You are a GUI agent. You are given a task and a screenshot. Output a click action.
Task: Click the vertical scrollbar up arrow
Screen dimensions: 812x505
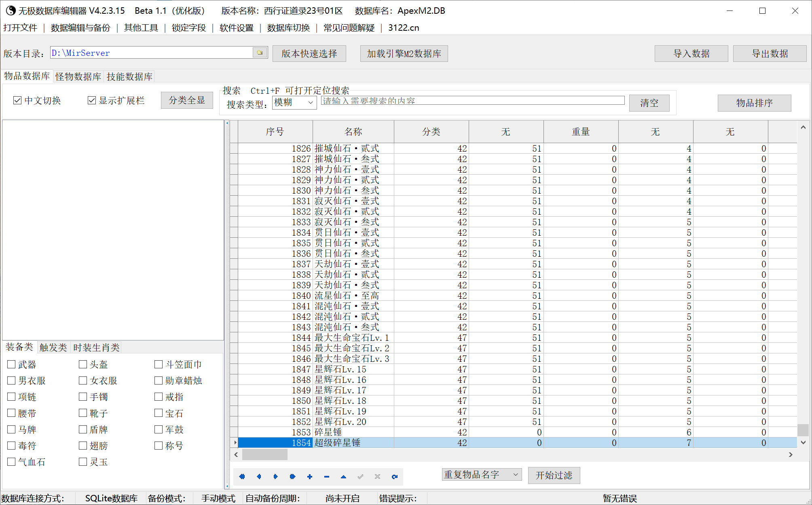tap(804, 127)
